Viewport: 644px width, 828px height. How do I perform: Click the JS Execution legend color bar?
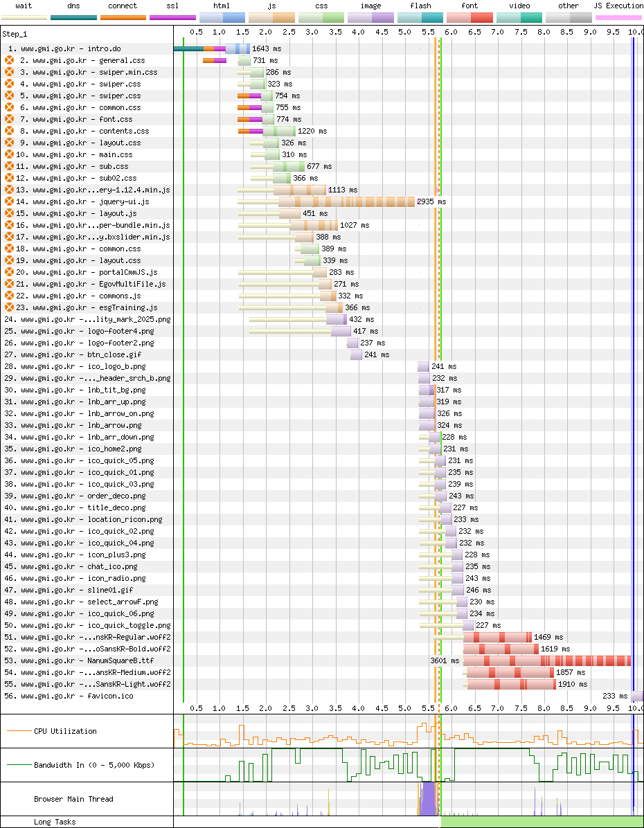tap(618, 17)
